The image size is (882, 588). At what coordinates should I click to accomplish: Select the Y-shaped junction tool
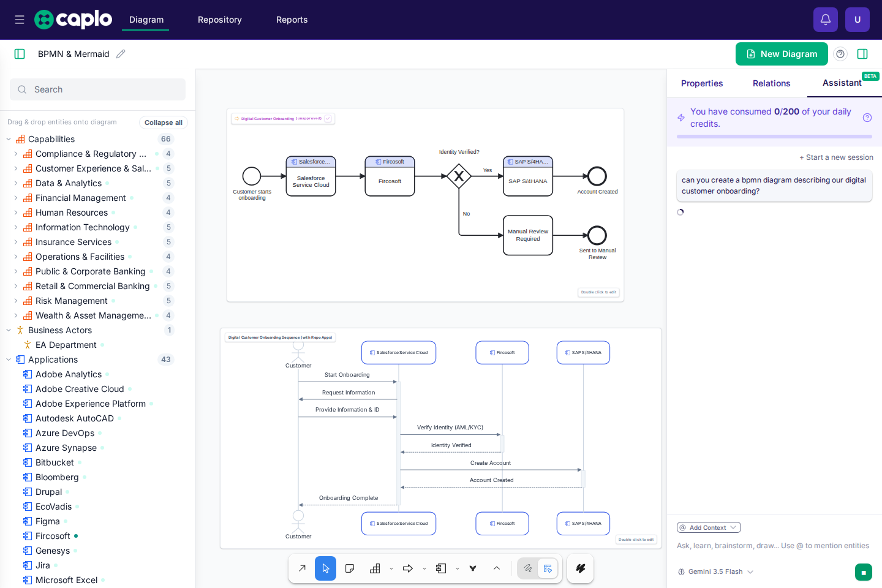473,568
